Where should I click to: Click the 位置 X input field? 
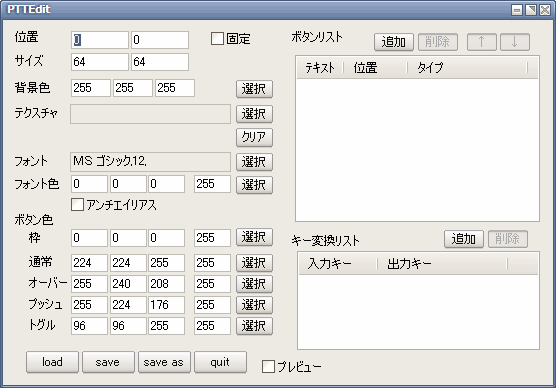[100, 40]
